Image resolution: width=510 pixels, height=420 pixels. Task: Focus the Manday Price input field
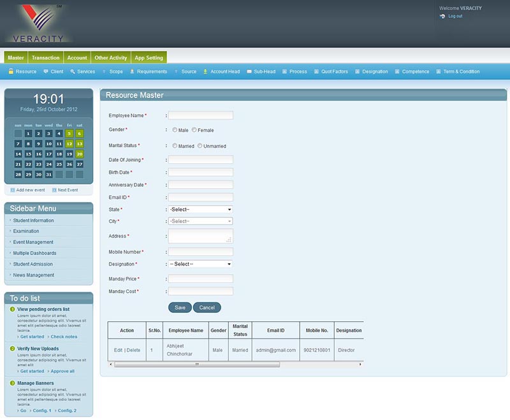tap(201, 279)
